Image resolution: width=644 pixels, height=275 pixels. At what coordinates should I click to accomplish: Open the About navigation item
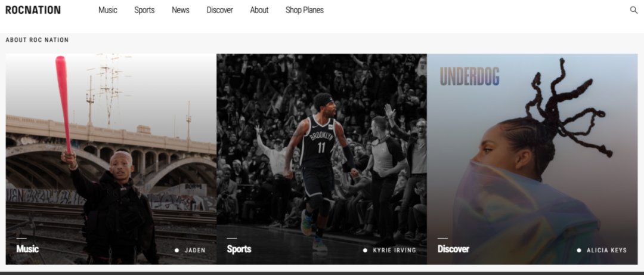click(259, 10)
